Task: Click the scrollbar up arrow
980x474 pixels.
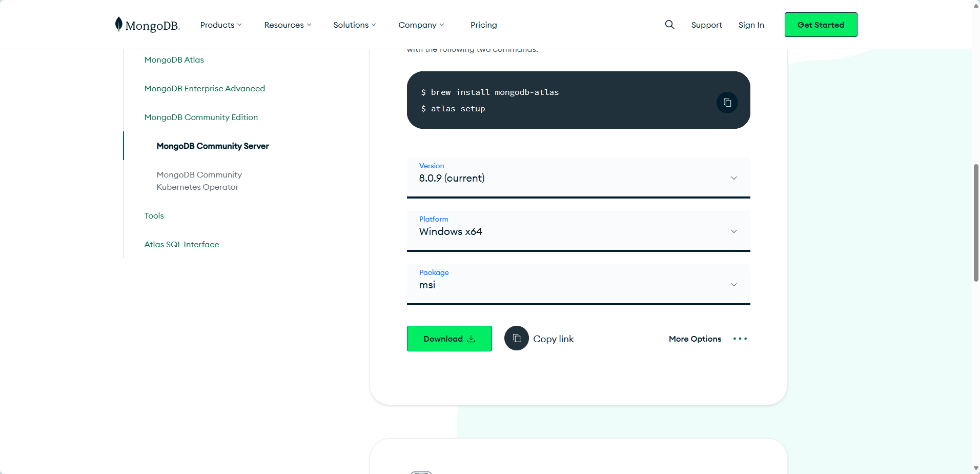Action: 976,5
